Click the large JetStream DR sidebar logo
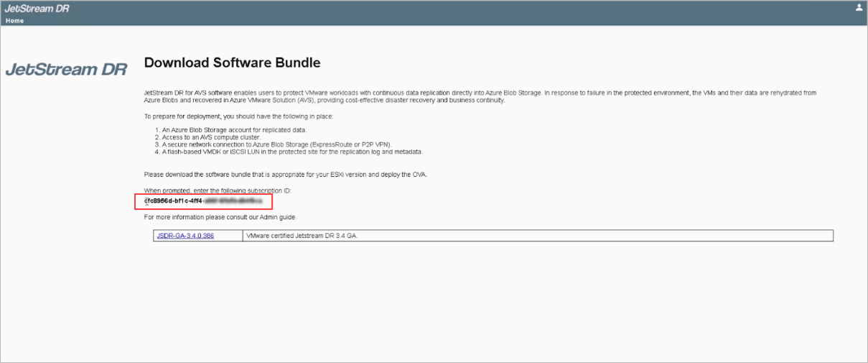 (66, 70)
